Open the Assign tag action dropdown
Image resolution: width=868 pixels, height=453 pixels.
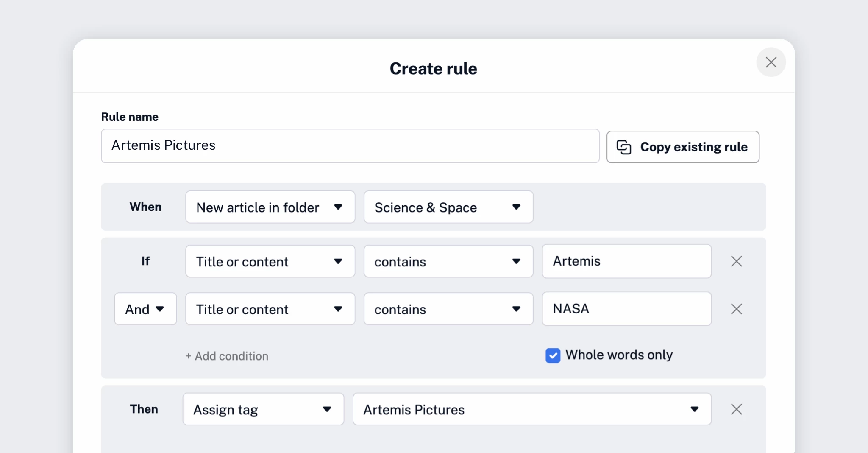click(x=263, y=409)
